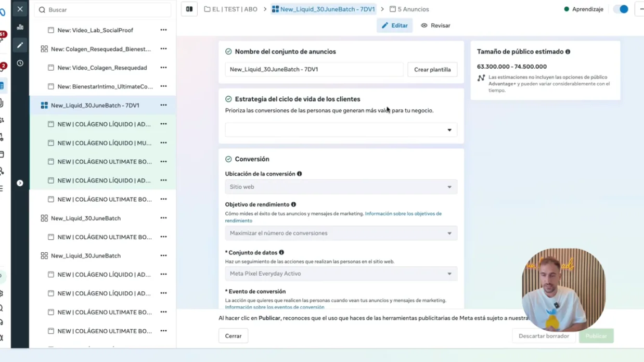Select New_Liquid_30JuneBatch - 7DV1 in the tree
This screenshot has width=644, height=362.
95,105
